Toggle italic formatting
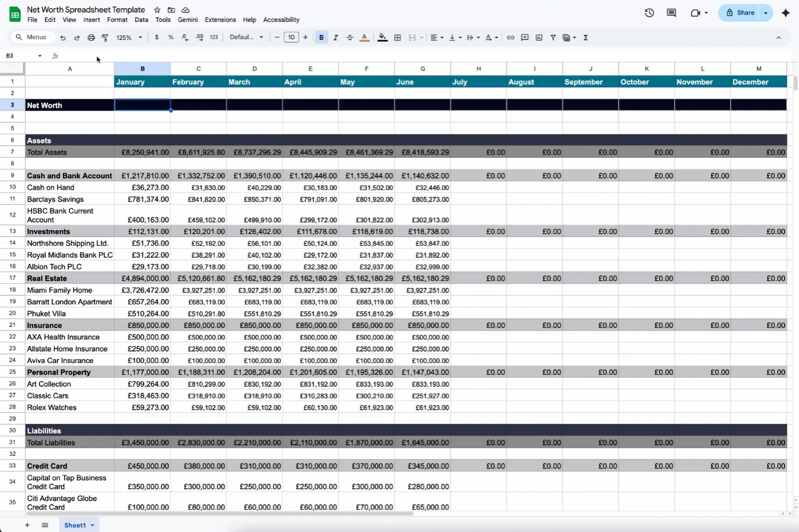 [x=336, y=37]
